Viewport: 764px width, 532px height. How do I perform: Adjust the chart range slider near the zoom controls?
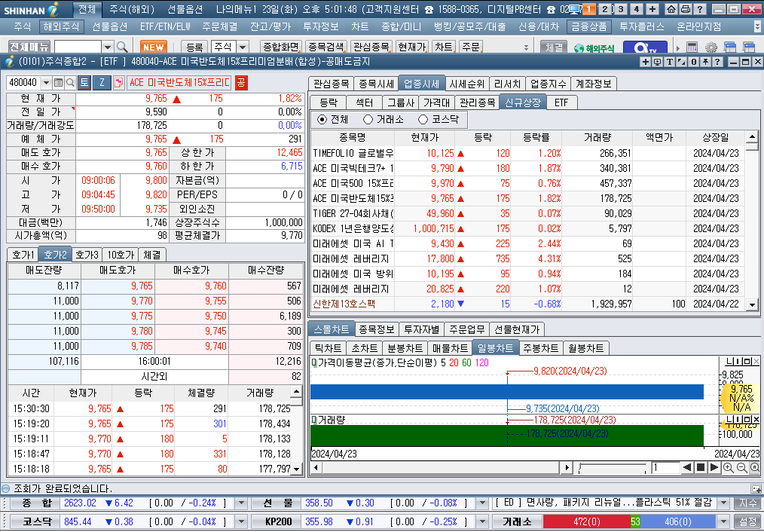pos(613,468)
